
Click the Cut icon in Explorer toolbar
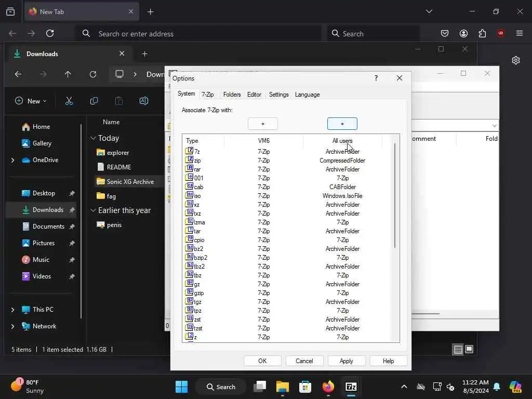[69, 101]
